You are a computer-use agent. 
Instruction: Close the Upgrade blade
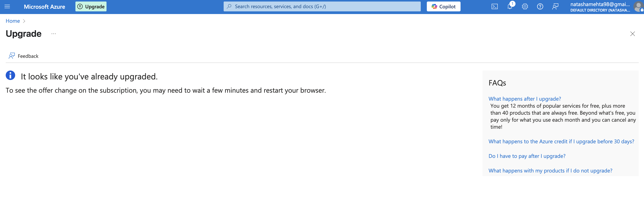tap(632, 34)
